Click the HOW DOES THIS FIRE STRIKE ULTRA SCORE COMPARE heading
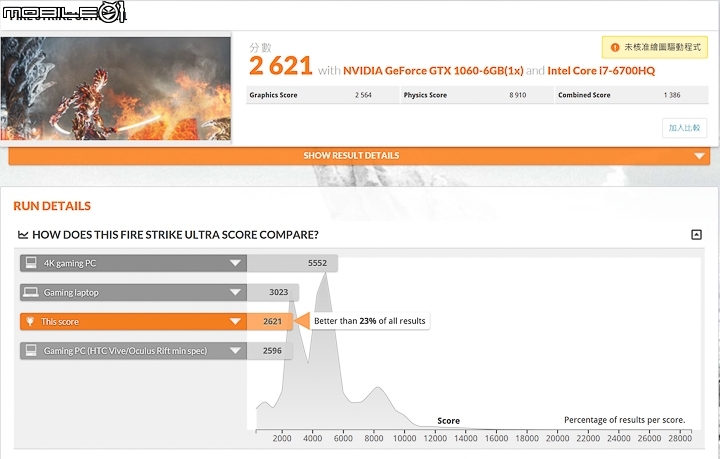This screenshot has width=720, height=459. (175, 235)
